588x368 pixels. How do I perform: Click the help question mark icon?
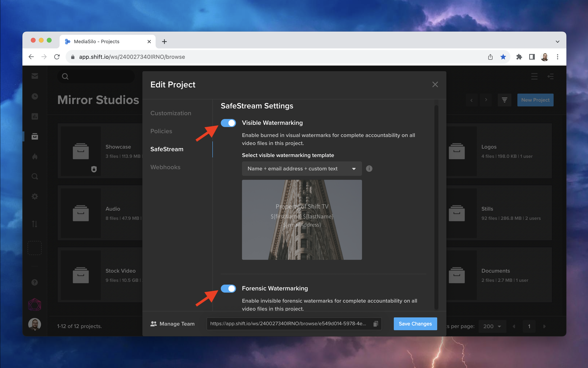tap(35, 282)
